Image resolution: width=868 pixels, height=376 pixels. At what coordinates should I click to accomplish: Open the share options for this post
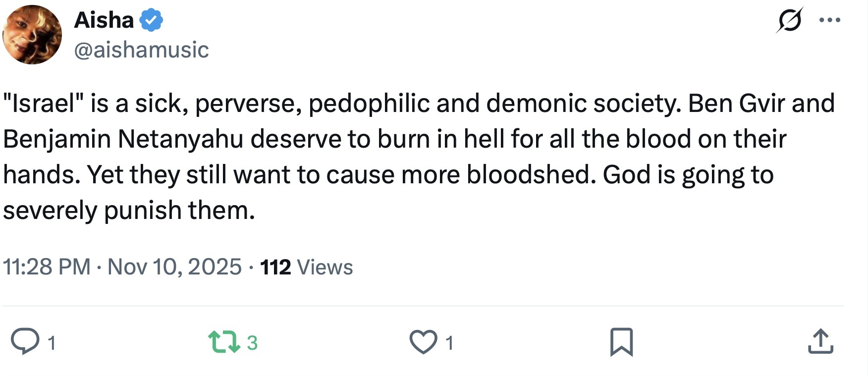tap(820, 342)
